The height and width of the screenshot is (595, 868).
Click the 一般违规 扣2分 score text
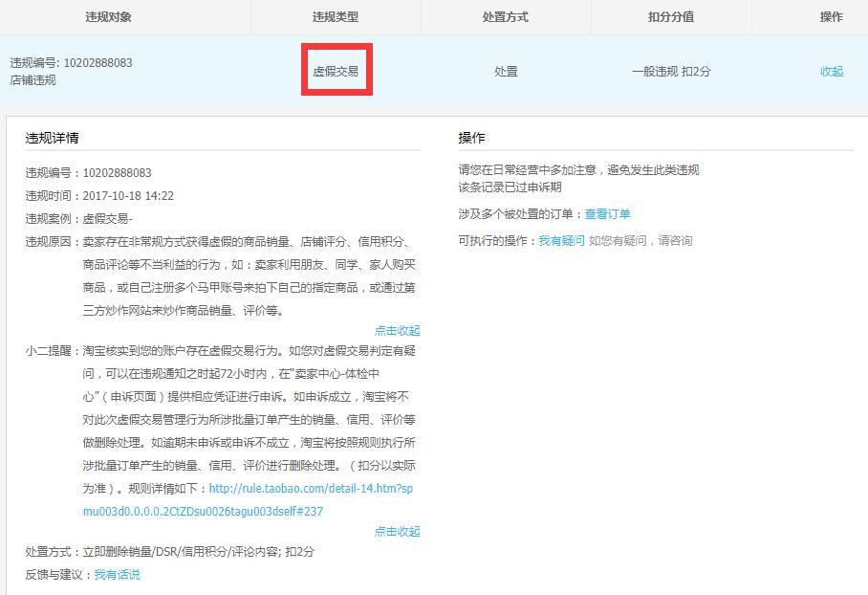673,71
